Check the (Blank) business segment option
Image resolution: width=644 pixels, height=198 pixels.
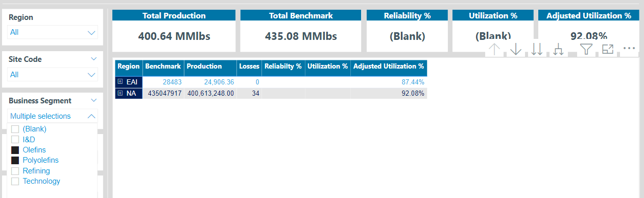[x=15, y=129]
